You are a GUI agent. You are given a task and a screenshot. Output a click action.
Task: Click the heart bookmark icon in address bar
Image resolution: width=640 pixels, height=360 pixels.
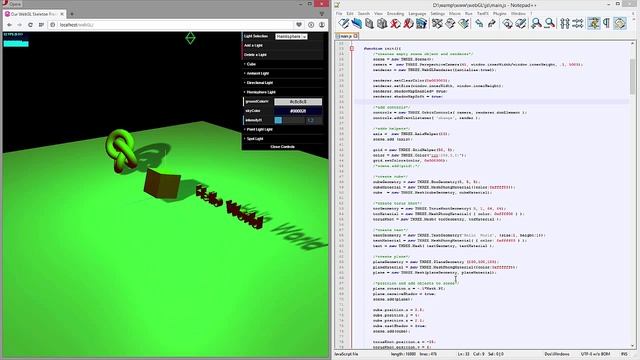[299, 25]
